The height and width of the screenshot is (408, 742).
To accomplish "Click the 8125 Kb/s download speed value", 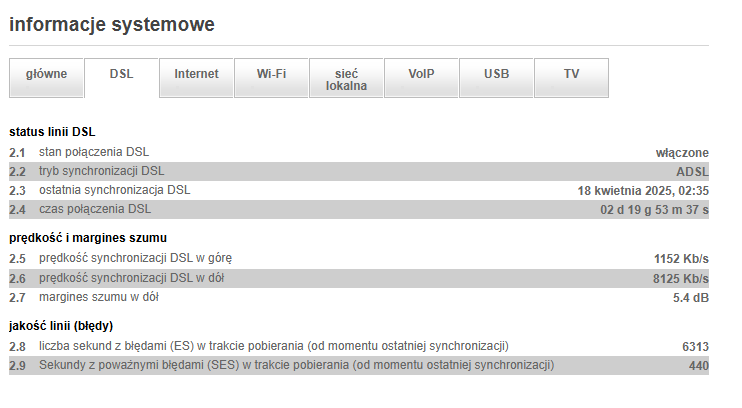I will (x=681, y=278).
